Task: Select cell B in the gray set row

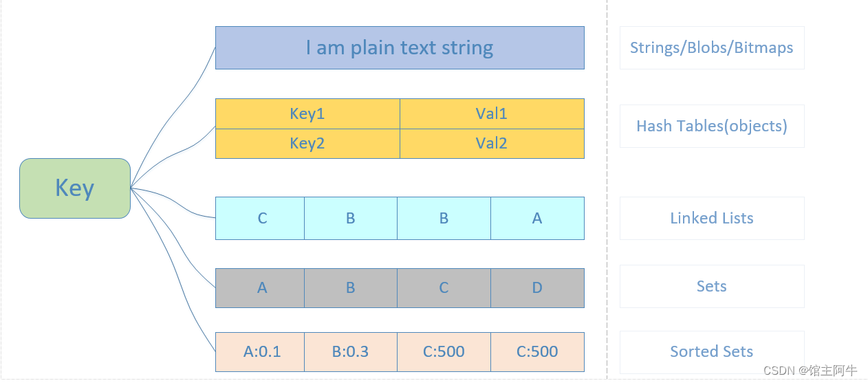Action: click(x=351, y=287)
